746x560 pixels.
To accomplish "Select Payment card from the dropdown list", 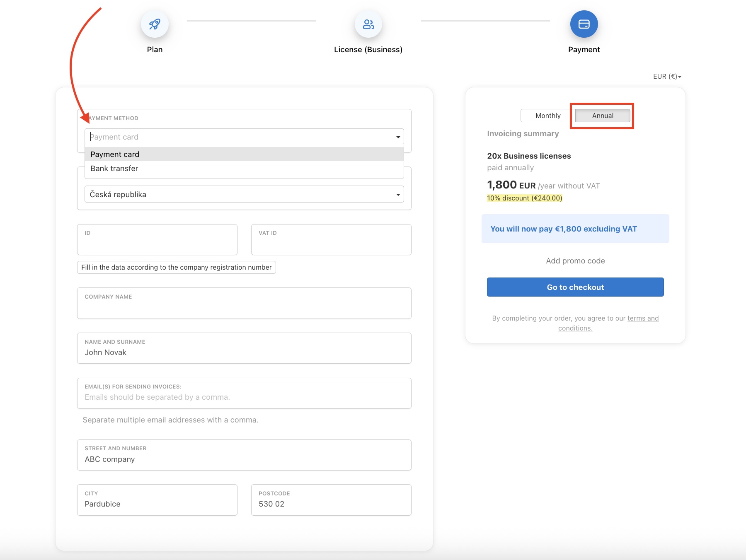I will click(114, 154).
